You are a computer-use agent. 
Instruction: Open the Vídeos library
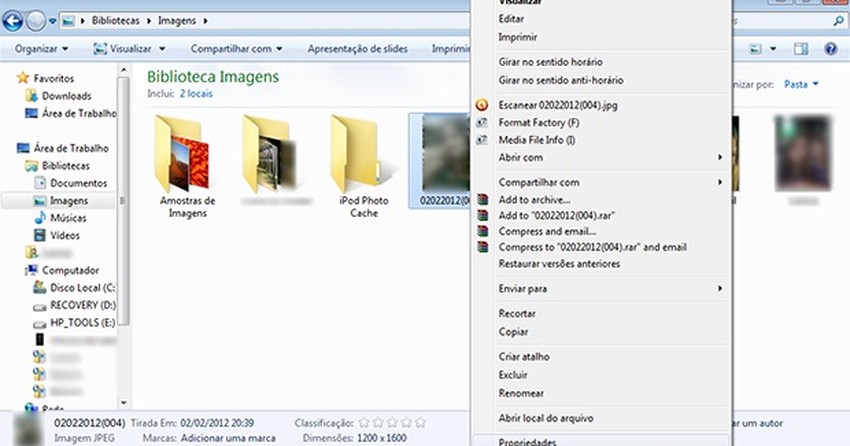point(64,235)
